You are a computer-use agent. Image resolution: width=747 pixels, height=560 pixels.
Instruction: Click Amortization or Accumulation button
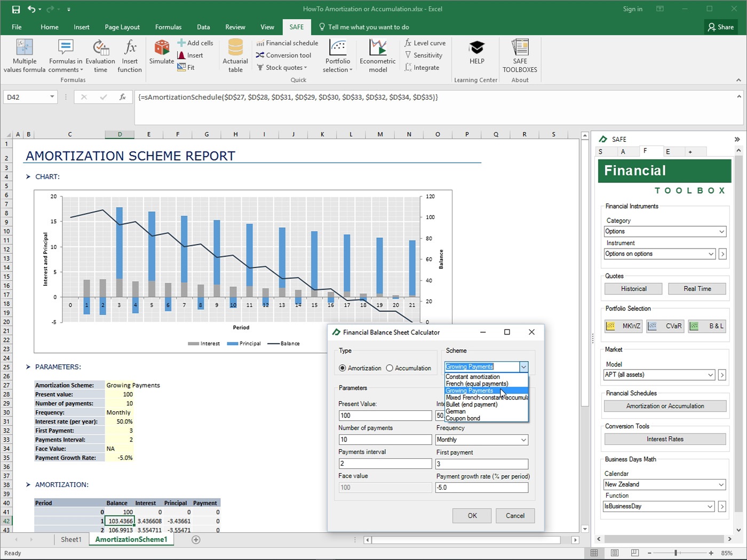[665, 406]
